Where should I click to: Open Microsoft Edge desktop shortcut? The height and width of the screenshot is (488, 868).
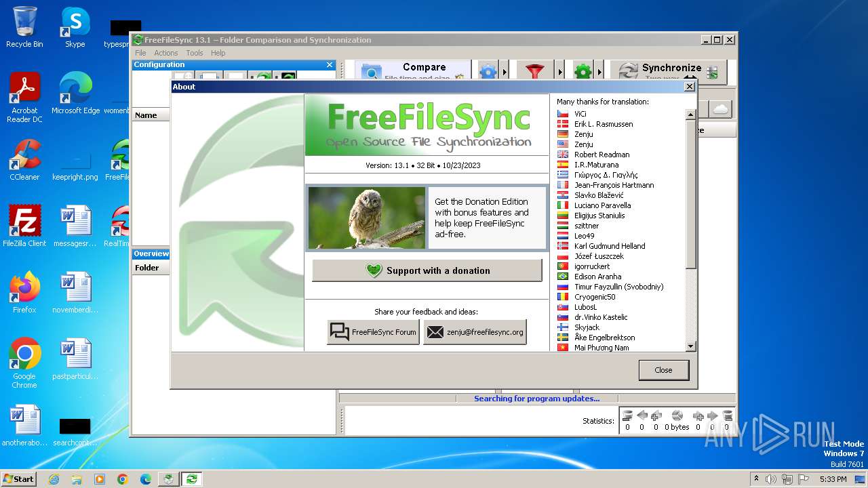click(x=75, y=94)
